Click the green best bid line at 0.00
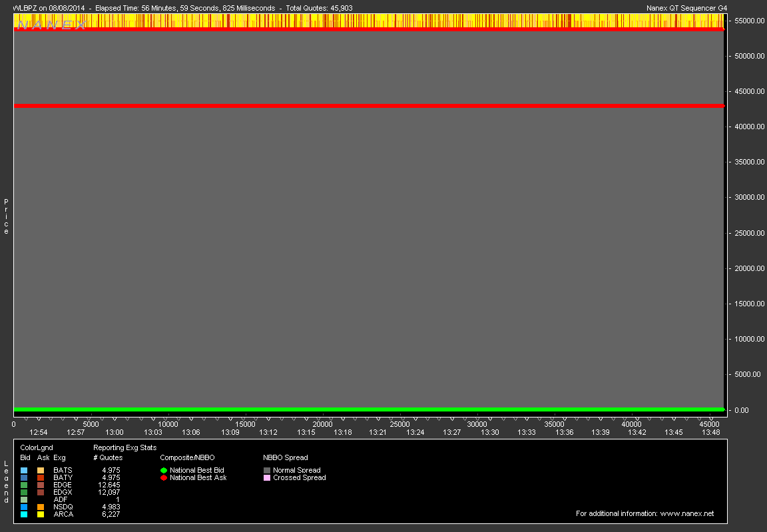This screenshot has width=767, height=532. pos(369,409)
